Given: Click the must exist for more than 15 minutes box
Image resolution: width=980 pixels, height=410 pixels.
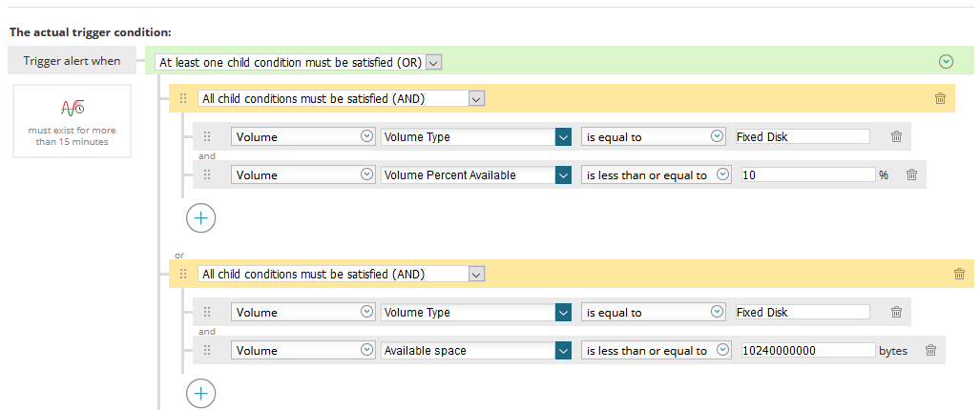Looking at the screenshot, I should 73,121.
